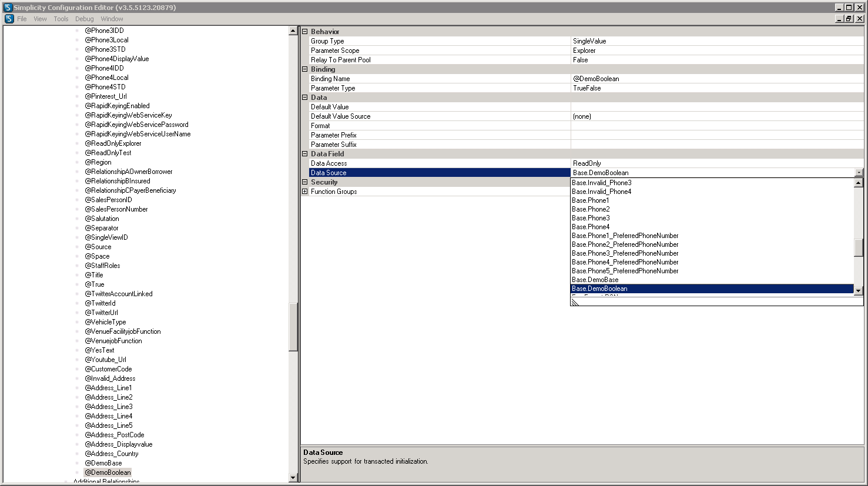Click the Simplicity app icon in title bar
The height and width of the screenshot is (486, 868).
(x=8, y=8)
